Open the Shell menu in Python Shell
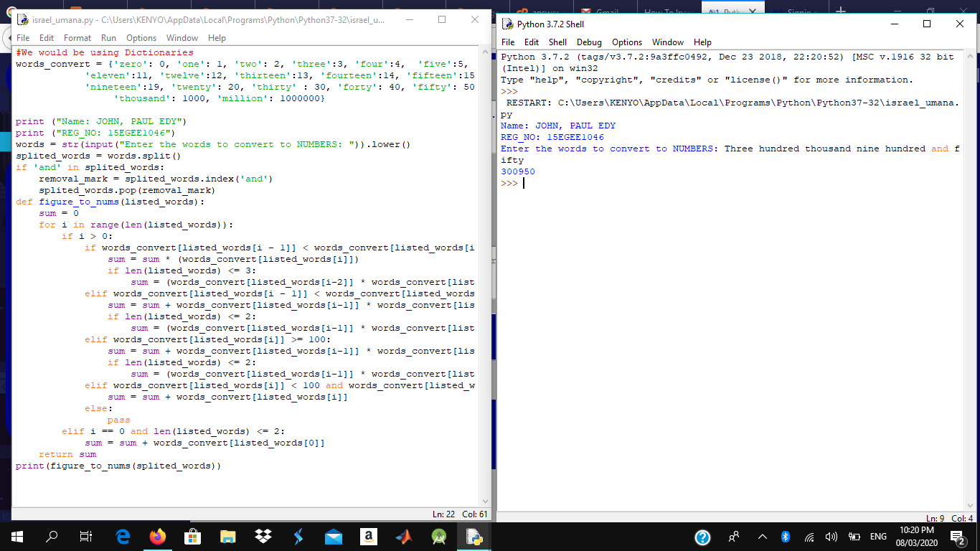The image size is (980, 551). click(x=557, y=42)
